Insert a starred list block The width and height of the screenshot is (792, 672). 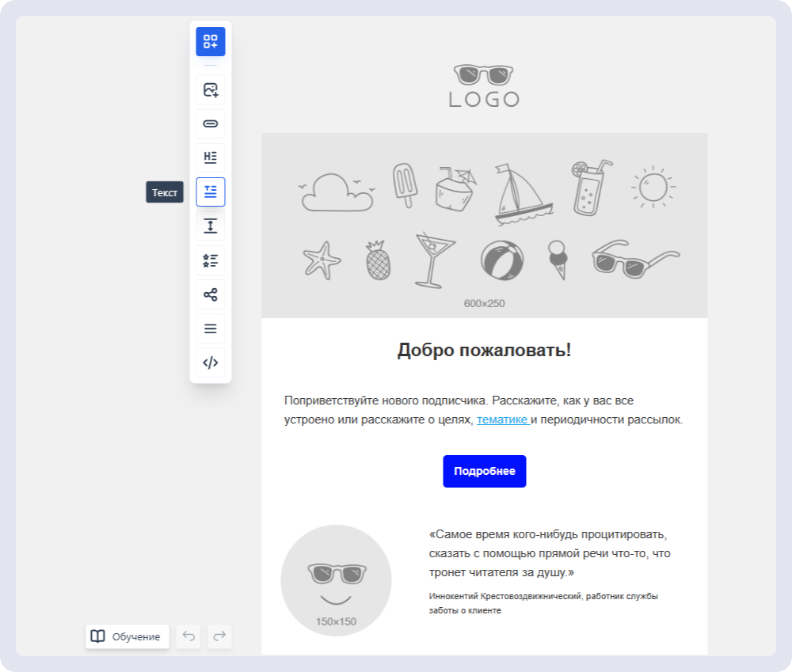point(211,260)
